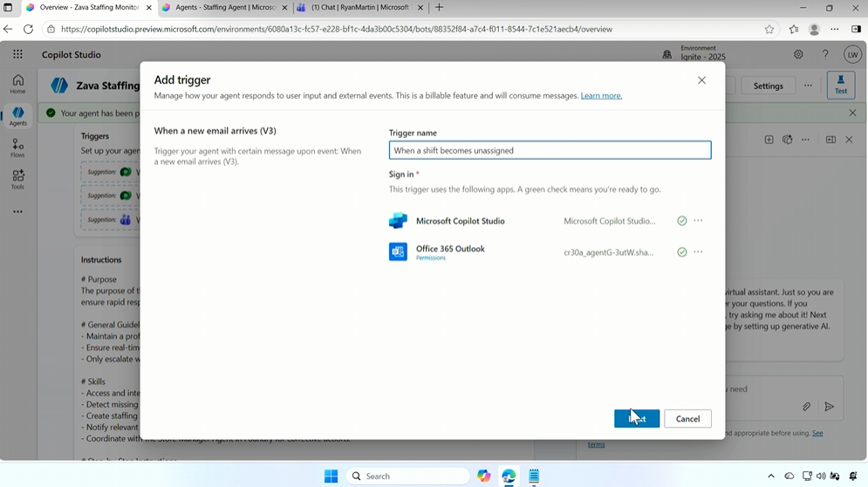The height and width of the screenshot is (487, 868).
Task: Open browser settings and more menu
Action: pos(835,29)
